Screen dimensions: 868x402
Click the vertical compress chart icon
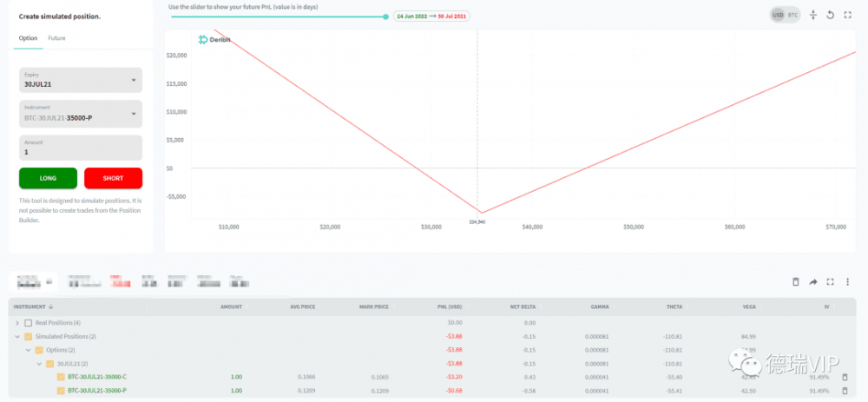click(x=813, y=15)
